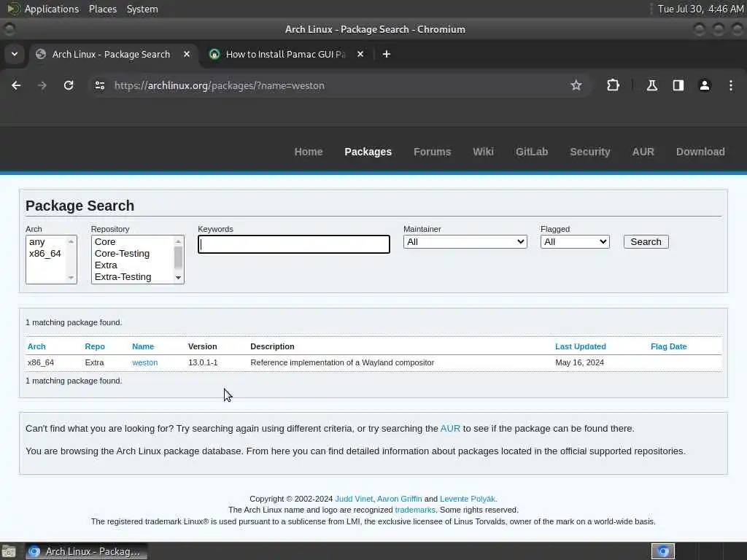Click the Arch Linux taskbar window button
This screenshot has width=747, height=560.
point(86,551)
